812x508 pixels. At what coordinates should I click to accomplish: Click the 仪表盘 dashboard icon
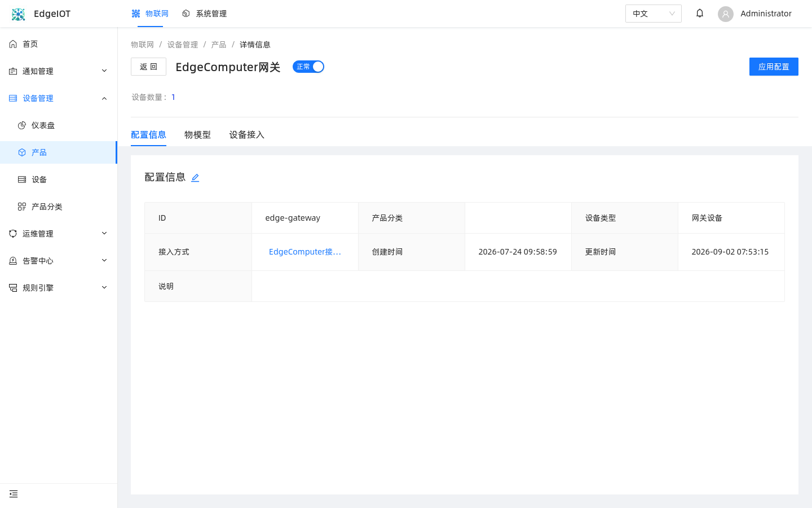(x=22, y=125)
